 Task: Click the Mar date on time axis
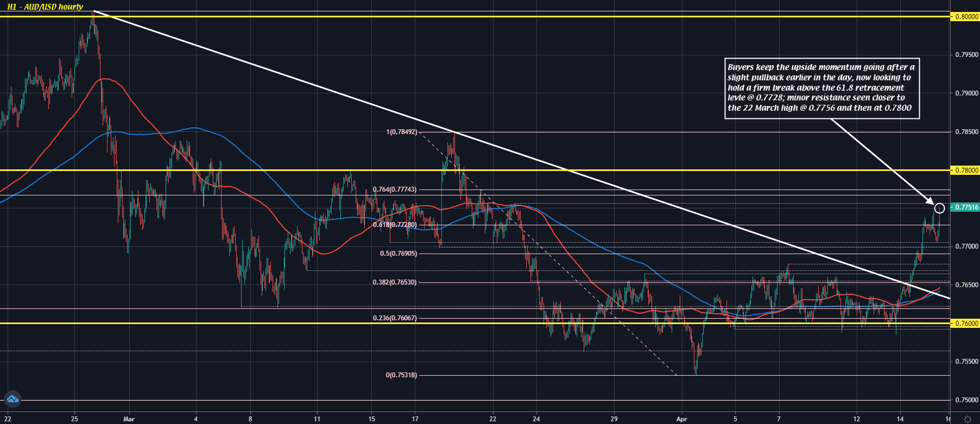pyautogui.click(x=129, y=419)
